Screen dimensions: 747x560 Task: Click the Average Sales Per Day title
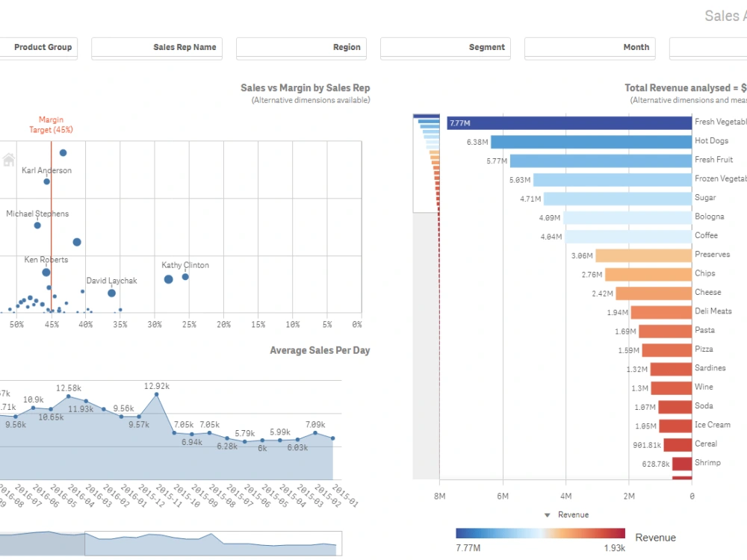320,349
